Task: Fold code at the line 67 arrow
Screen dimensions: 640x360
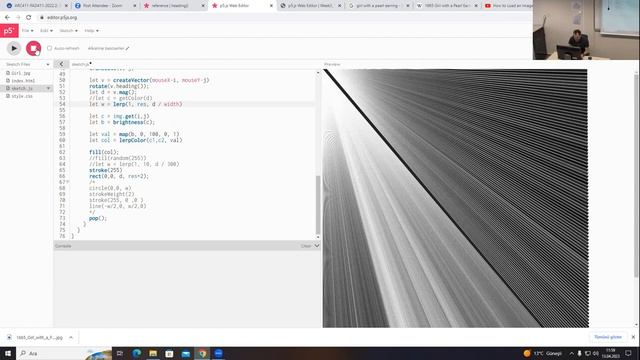Action: point(68,182)
